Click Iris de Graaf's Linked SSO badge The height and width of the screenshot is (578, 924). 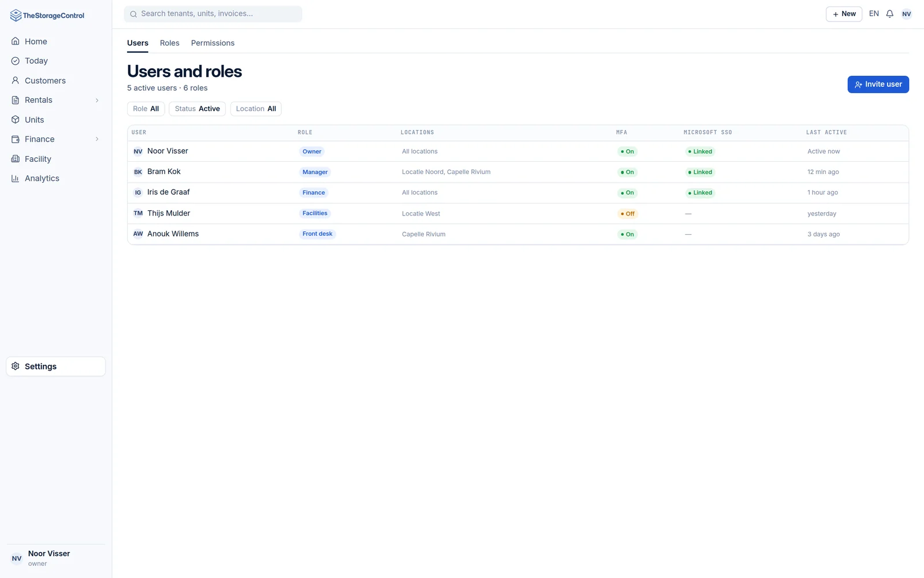click(x=700, y=193)
